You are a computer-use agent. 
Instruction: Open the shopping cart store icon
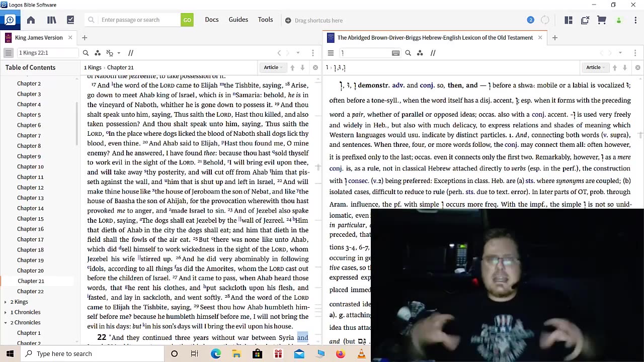(x=601, y=20)
